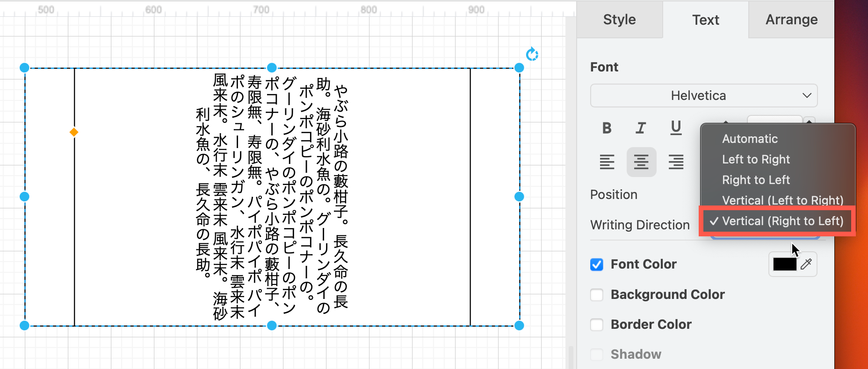The image size is (868, 369).
Task: Toggle the Shadow checkbox
Action: (x=597, y=355)
